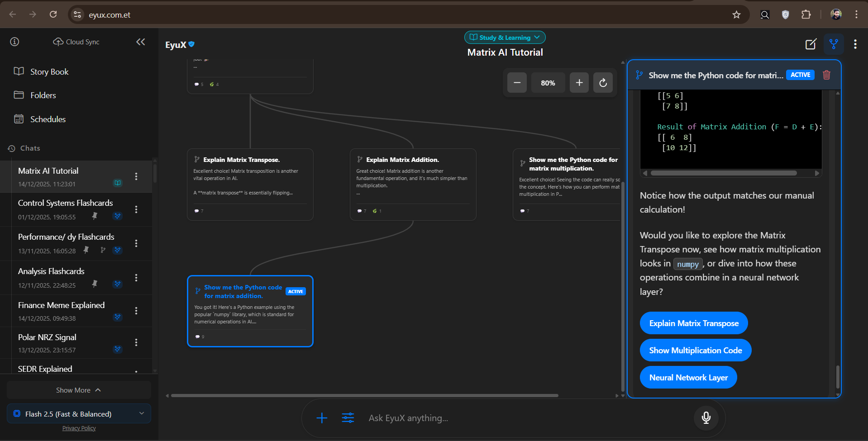Unpin the Analysis Flashcards chat
Image resolution: width=868 pixels, height=441 pixels.
(x=95, y=284)
